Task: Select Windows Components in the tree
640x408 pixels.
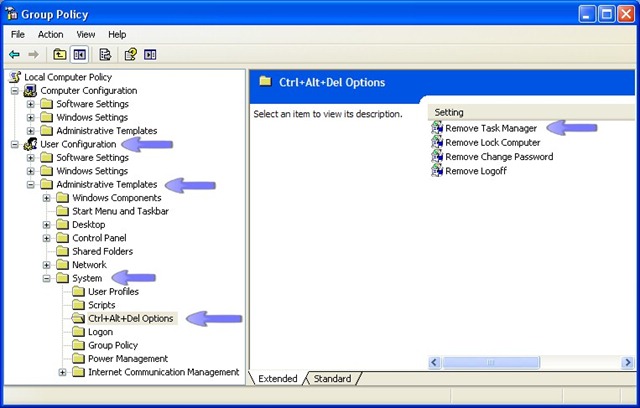Action: click(x=117, y=197)
